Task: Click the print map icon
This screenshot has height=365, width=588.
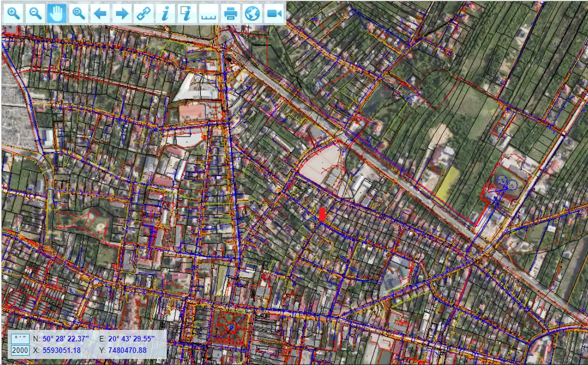Action: tap(231, 14)
